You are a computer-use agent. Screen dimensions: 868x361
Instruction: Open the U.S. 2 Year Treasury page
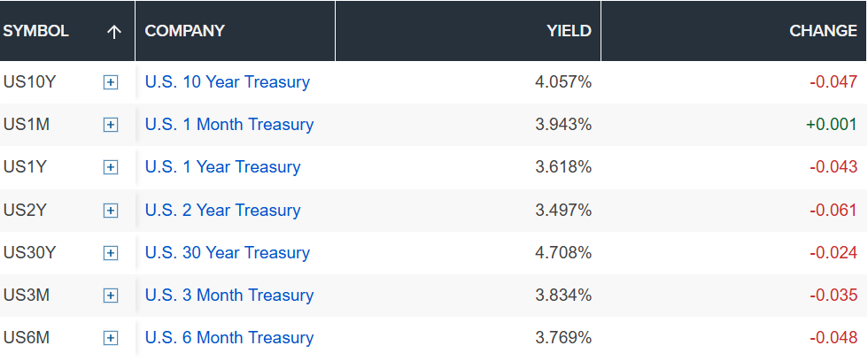[x=223, y=211]
